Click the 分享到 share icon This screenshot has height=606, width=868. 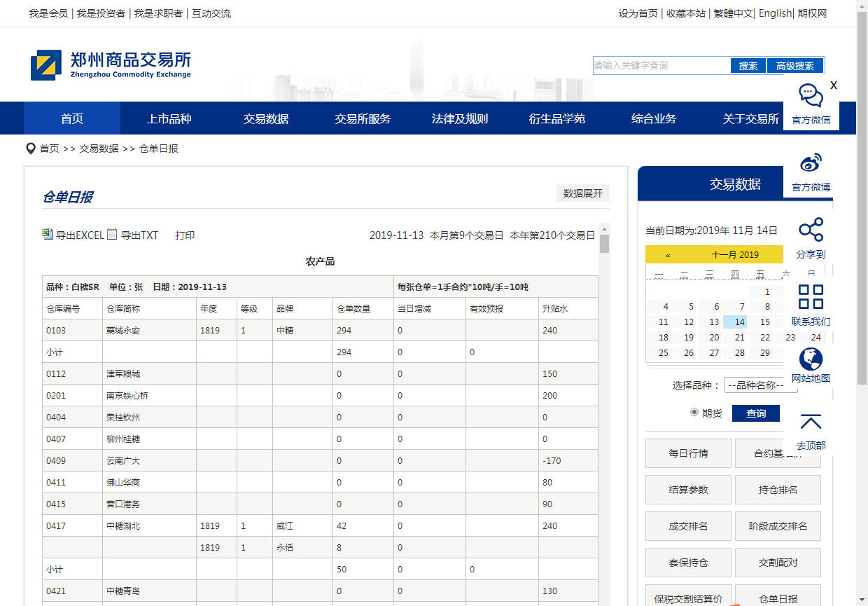(811, 230)
